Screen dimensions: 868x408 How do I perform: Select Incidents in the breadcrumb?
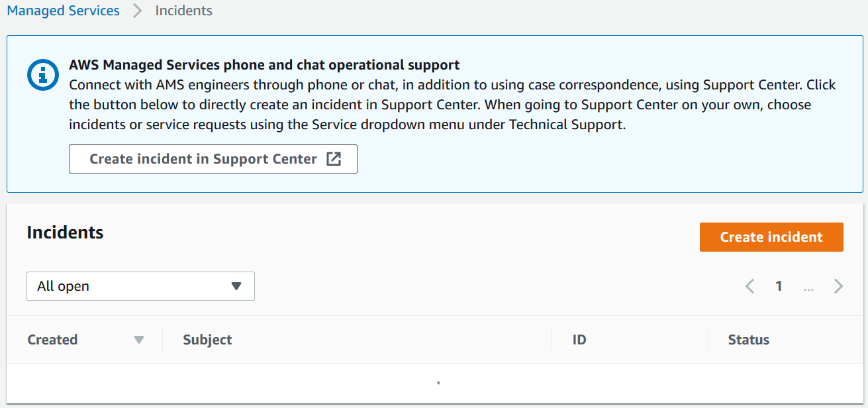coord(183,11)
